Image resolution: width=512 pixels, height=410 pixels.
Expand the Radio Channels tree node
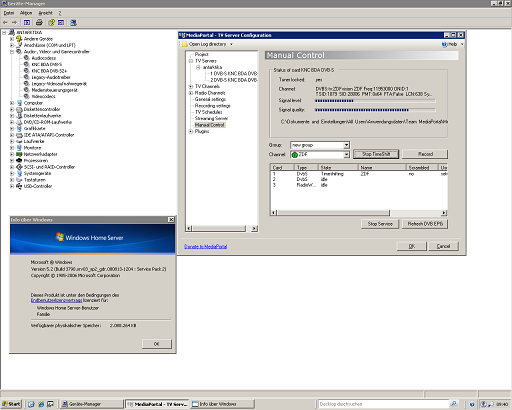point(191,93)
